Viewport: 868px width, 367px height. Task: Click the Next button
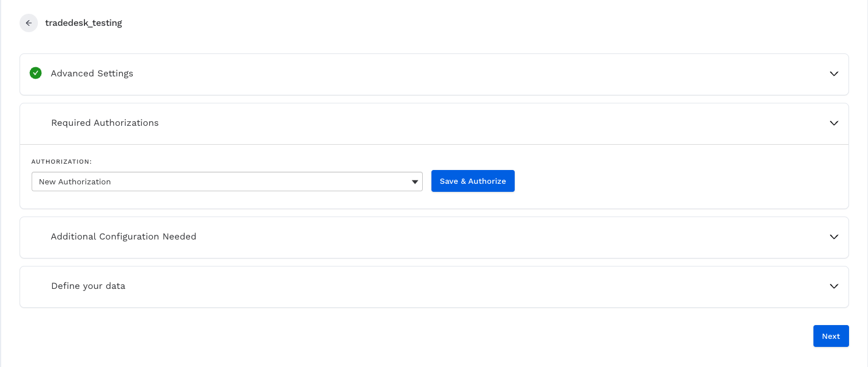click(831, 336)
